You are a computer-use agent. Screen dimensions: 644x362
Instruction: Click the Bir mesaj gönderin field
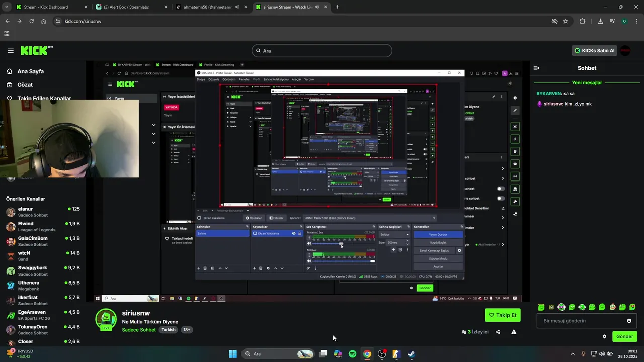coord(587,321)
